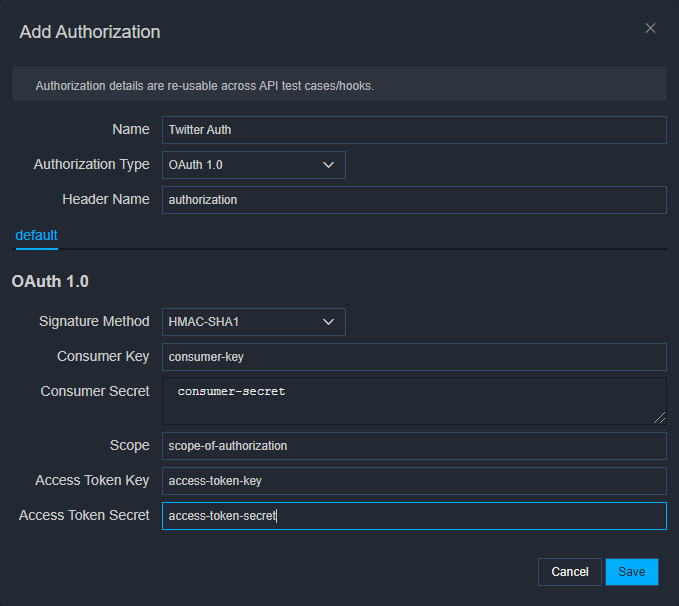Select the Scope input field
Screen dimensions: 679x606
click(414, 446)
